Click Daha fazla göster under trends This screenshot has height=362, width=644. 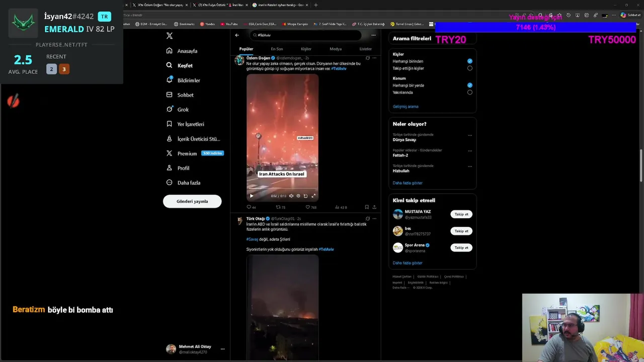(x=408, y=183)
